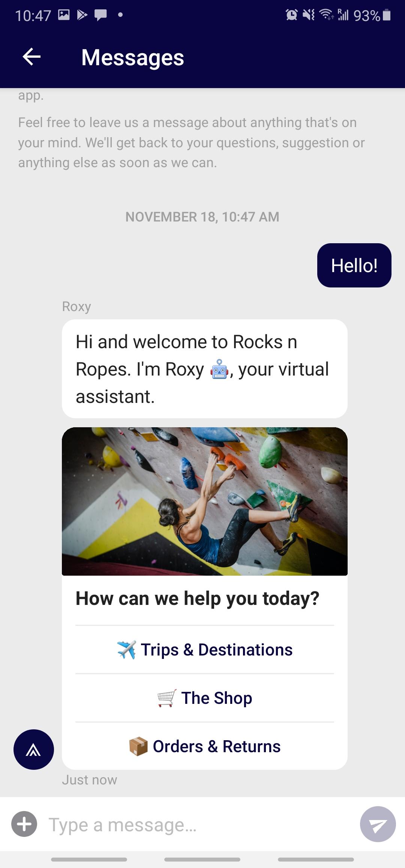Choose The Shop option

(x=205, y=698)
